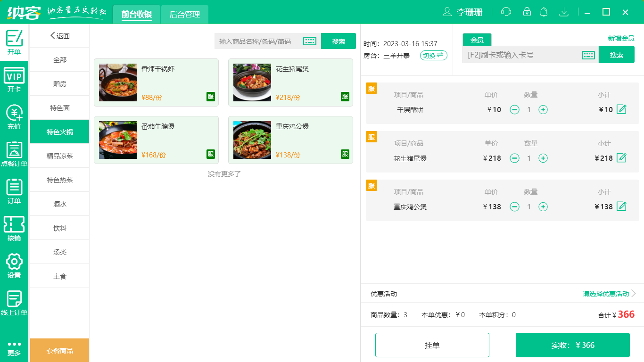Increase 花生猪尾煲 quantity with plus
644x362 pixels.
pyautogui.click(x=543, y=158)
